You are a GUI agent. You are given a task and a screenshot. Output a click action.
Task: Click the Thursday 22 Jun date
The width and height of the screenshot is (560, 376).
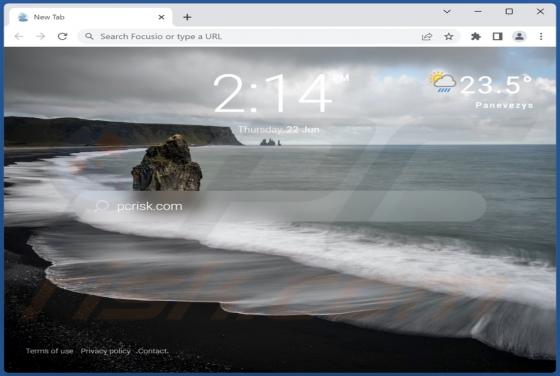tap(279, 130)
